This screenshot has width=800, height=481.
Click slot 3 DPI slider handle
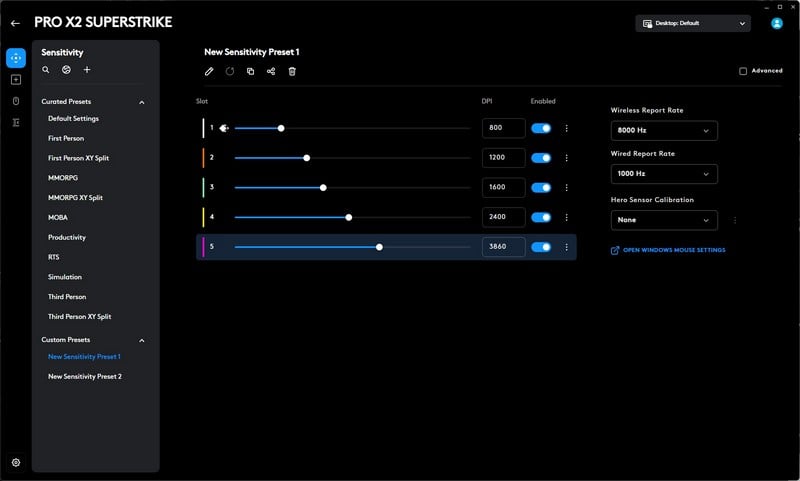click(323, 188)
